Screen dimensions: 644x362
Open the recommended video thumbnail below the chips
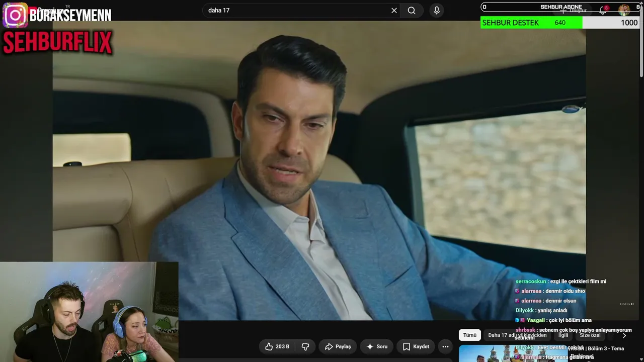pyautogui.click(x=512, y=353)
